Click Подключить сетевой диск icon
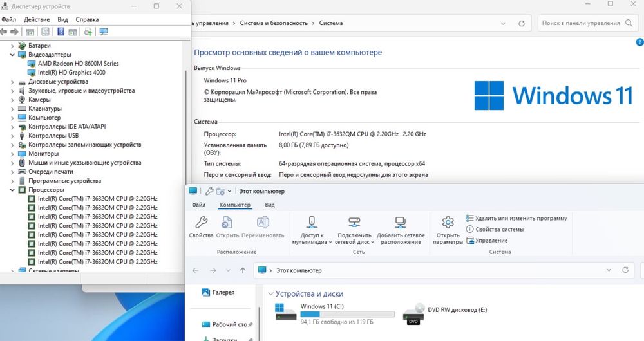 point(354,223)
